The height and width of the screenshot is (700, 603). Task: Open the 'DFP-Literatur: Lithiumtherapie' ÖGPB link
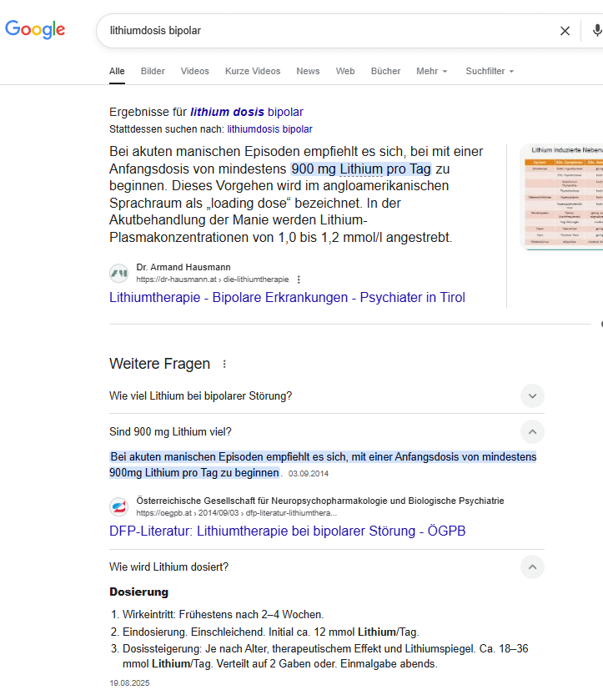pos(287,531)
